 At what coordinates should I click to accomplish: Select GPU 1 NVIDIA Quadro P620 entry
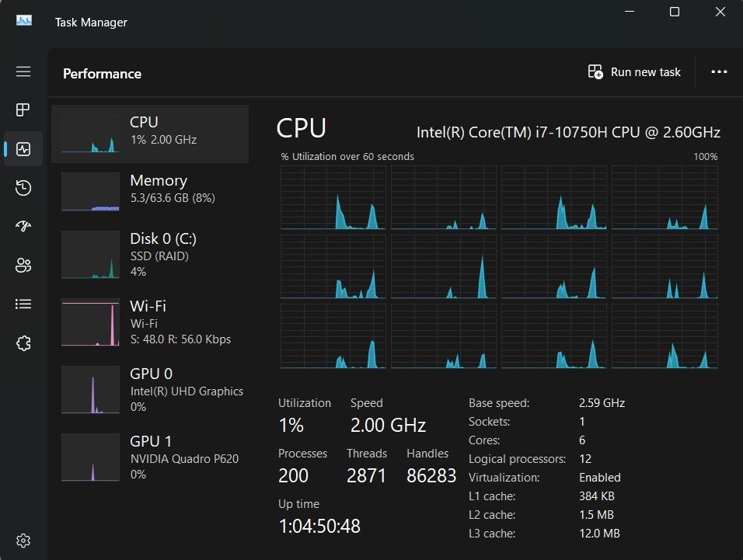(x=150, y=457)
